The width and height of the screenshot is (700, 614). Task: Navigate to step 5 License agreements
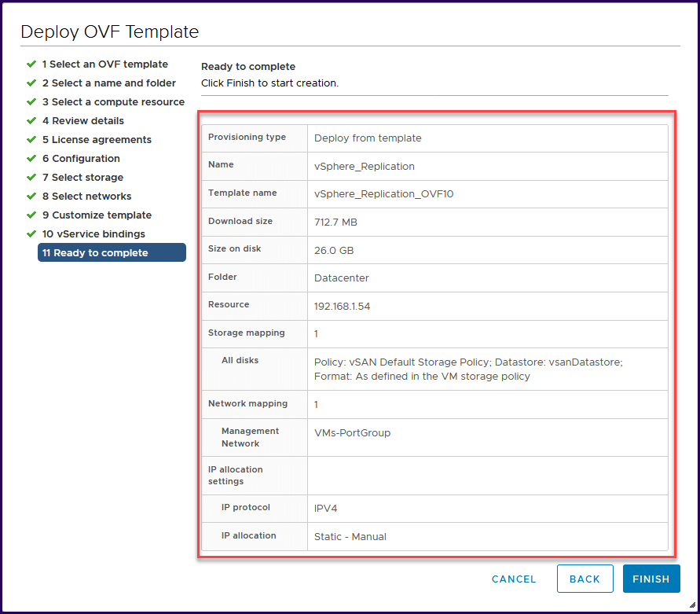(97, 139)
